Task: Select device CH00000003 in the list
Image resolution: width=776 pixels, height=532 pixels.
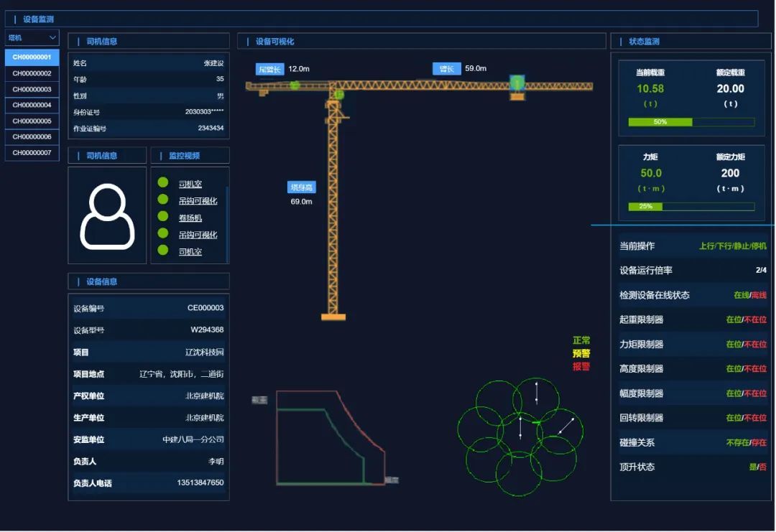Action: tap(32, 90)
